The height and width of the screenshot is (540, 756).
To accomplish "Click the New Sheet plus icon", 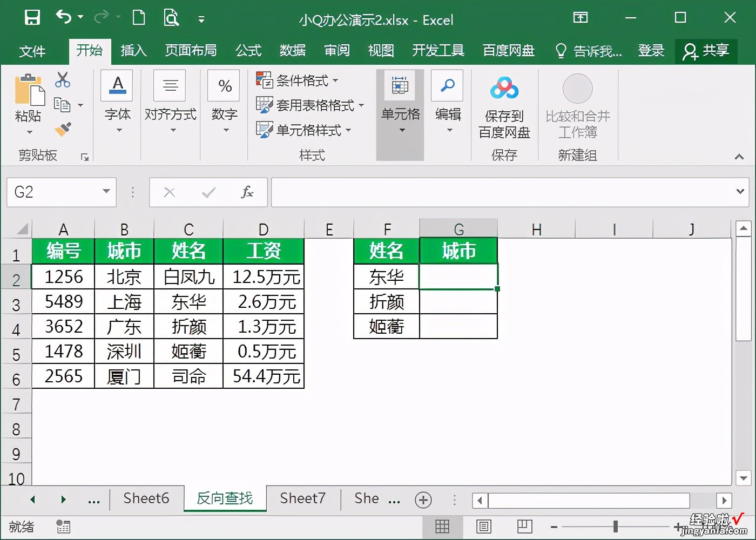I will 423,500.
